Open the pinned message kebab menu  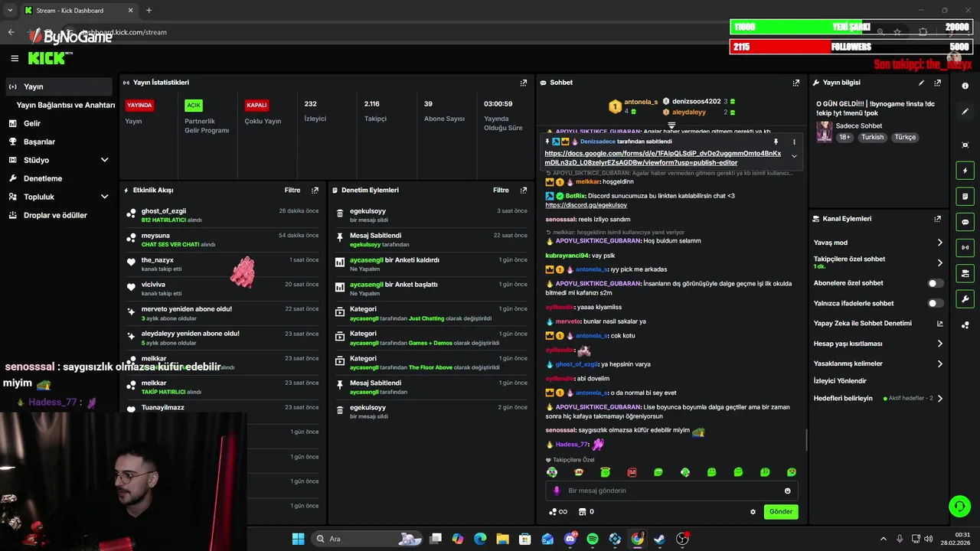click(x=794, y=142)
